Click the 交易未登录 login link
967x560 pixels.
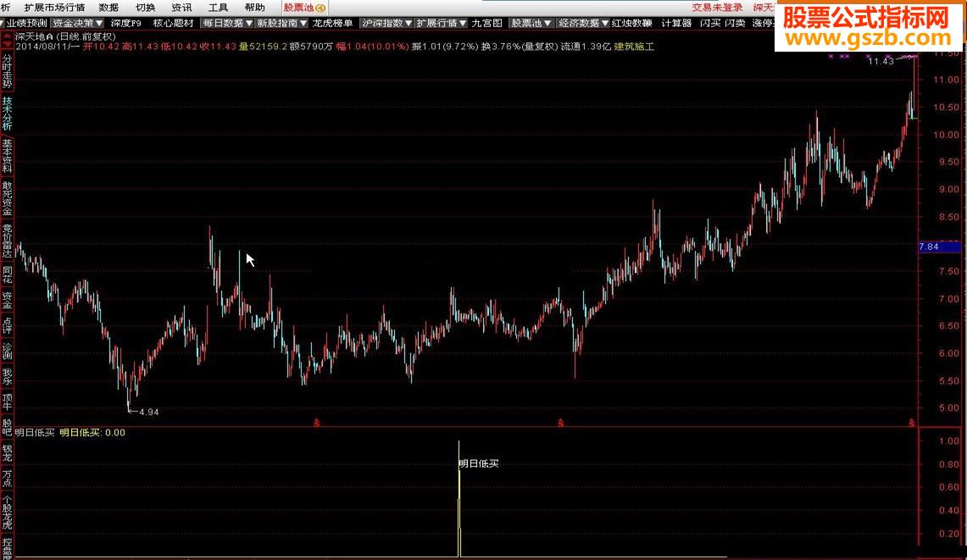[717, 8]
